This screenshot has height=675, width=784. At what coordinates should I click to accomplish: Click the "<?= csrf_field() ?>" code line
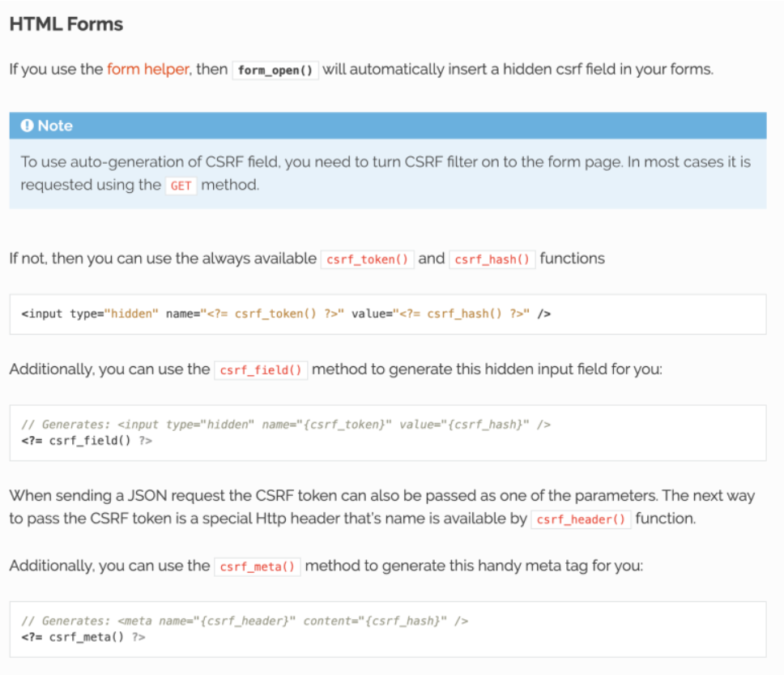(86, 441)
